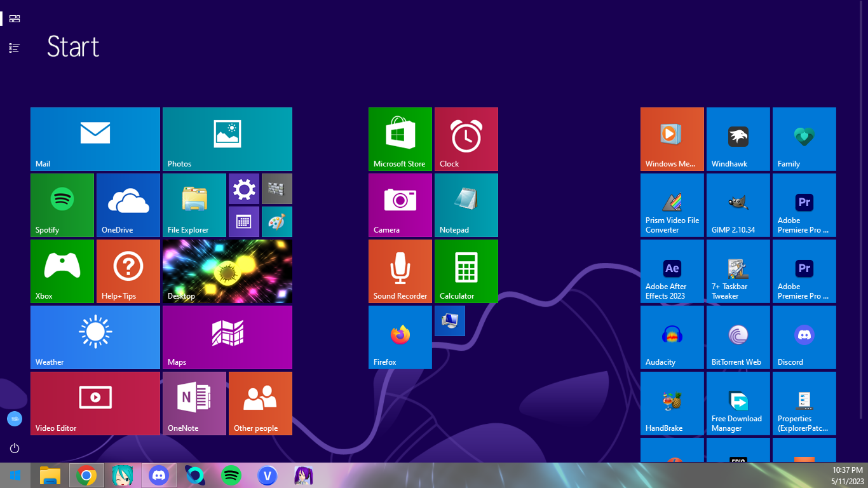Screen dimensions: 868x488
Task: Launch the Audacity tile
Action: pyautogui.click(x=672, y=337)
